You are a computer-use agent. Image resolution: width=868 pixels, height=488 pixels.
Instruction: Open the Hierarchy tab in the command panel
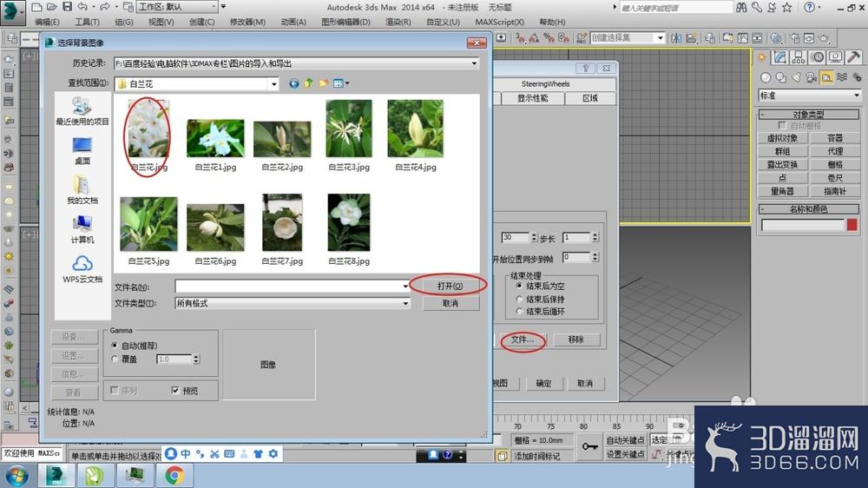coord(799,57)
